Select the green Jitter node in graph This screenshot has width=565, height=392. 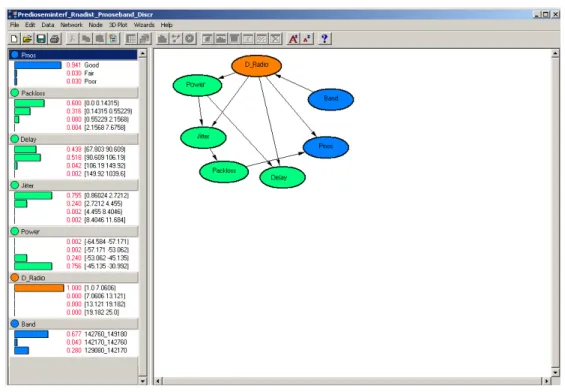[203, 137]
